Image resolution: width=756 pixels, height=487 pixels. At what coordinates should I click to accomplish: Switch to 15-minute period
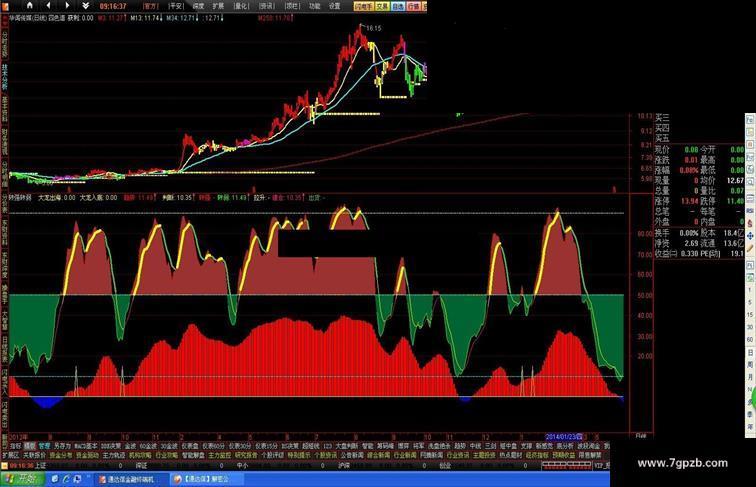(x=750, y=315)
